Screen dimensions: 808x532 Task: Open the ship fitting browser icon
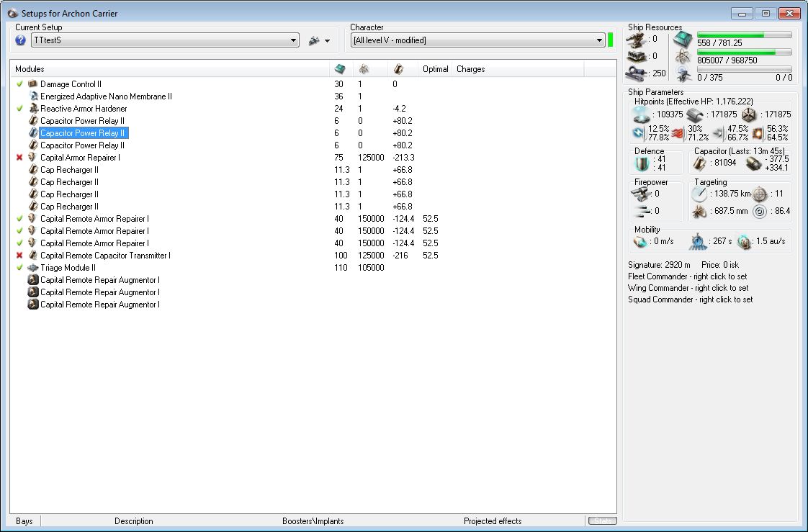[314, 40]
